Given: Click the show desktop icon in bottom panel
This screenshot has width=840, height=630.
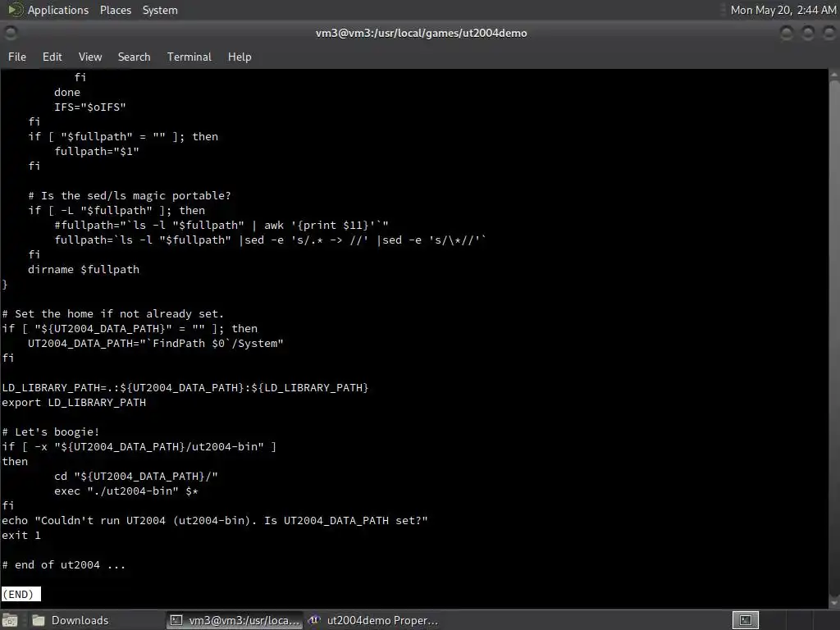Looking at the screenshot, I should (10, 620).
